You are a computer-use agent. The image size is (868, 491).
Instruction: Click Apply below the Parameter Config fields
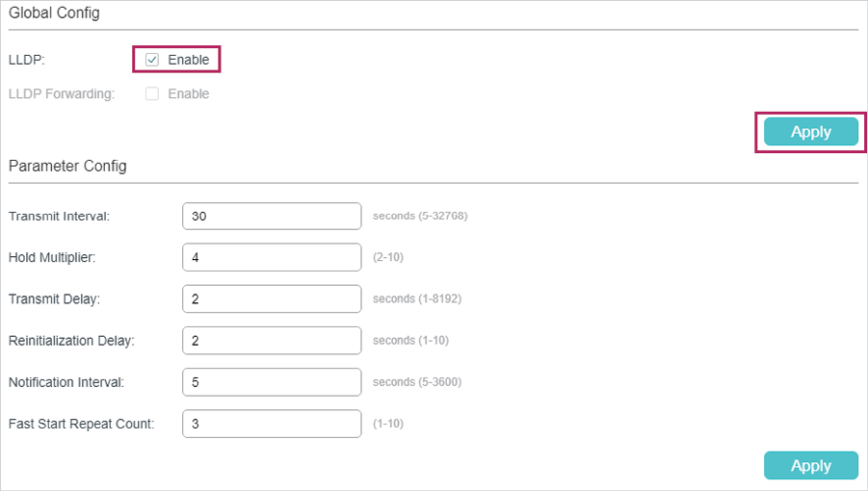[810, 465]
